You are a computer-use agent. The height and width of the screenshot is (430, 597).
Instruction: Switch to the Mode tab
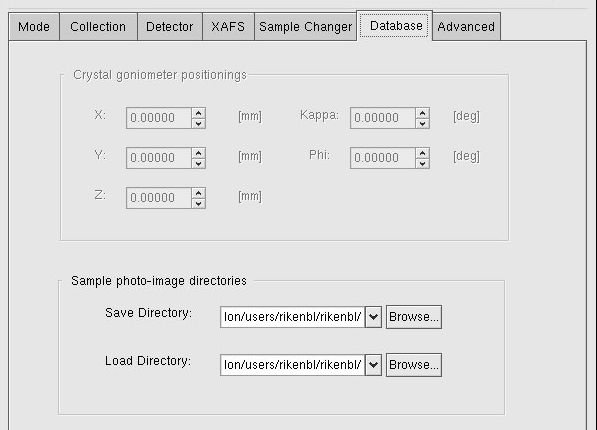tap(34, 26)
